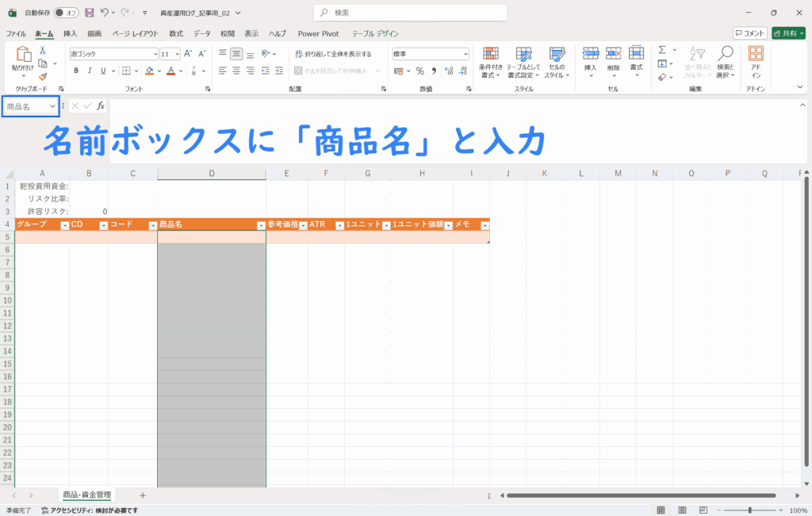The image size is (812, 516).
Task: Open conditional formatting (条件付き書式)
Action: pyautogui.click(x=491, y=61)
